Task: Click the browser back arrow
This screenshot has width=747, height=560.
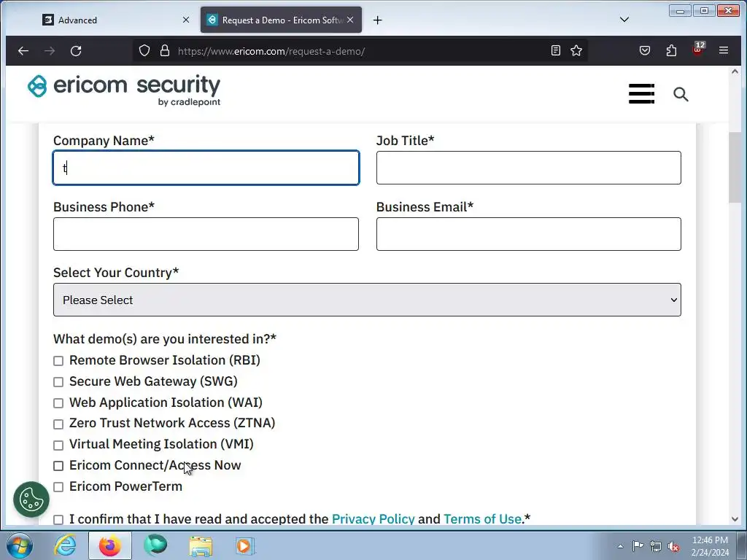Action: tap(23, 51)
